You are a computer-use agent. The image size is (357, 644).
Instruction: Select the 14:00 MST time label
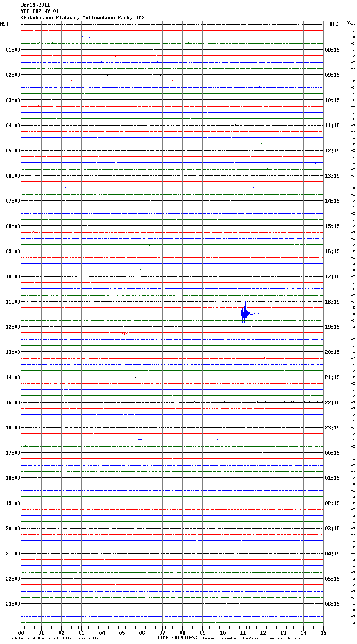[13, 377]
